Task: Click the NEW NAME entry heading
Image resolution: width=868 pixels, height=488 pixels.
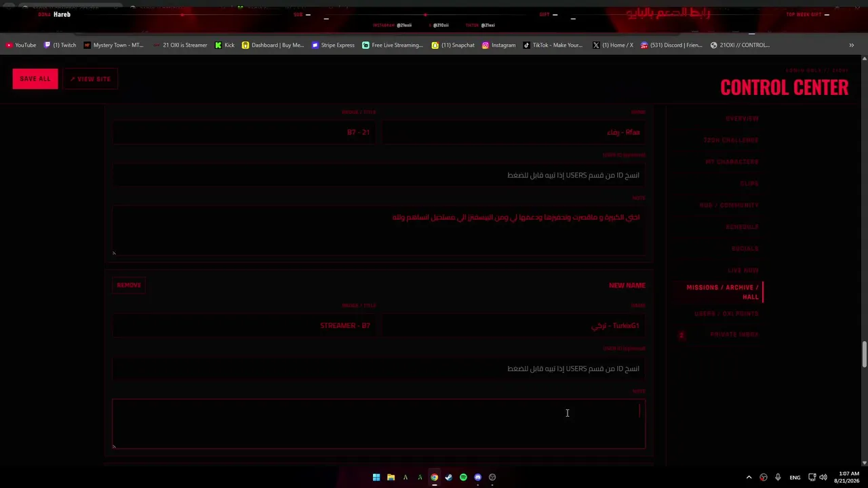Action: click(x=627, y=285)
